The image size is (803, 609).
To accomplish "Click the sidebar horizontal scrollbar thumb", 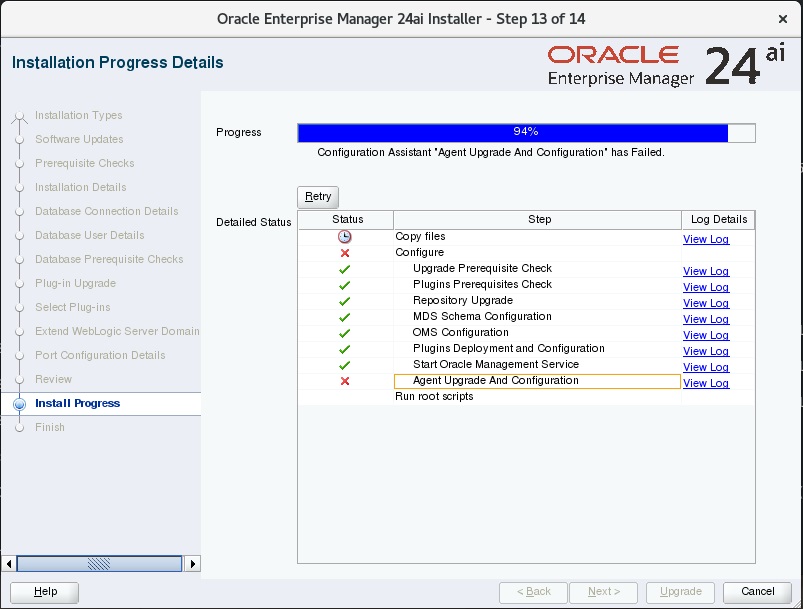I will click(x=99, y=563).
